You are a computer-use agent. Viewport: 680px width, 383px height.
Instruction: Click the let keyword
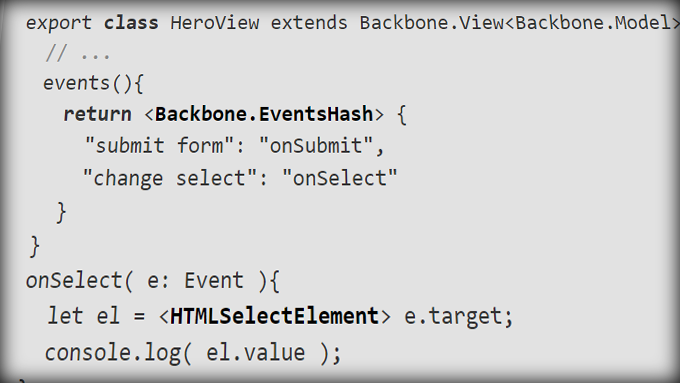[x=65, y=316]
